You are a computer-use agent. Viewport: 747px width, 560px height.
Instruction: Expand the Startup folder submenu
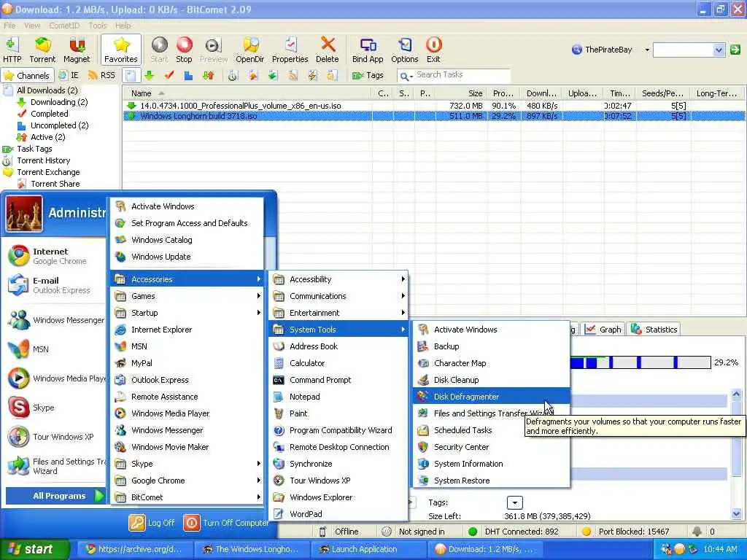point(187,313)
